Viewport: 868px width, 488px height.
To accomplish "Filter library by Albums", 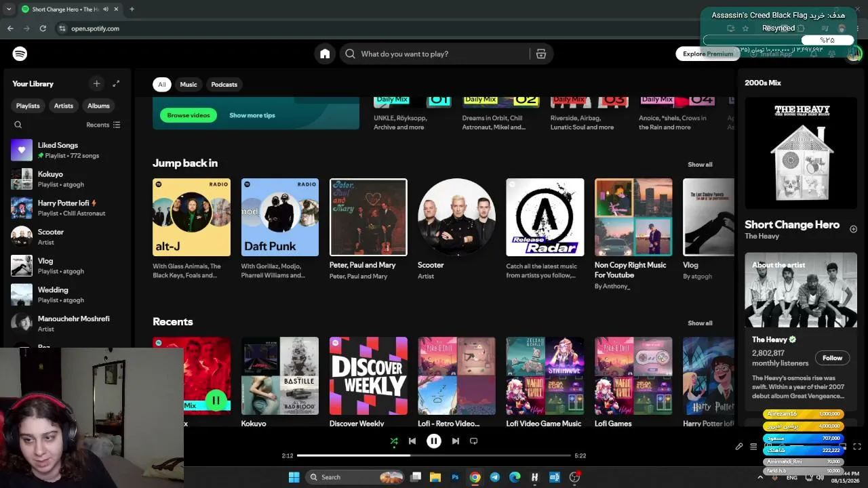I will pyautogui.click(x=98, y=106).
